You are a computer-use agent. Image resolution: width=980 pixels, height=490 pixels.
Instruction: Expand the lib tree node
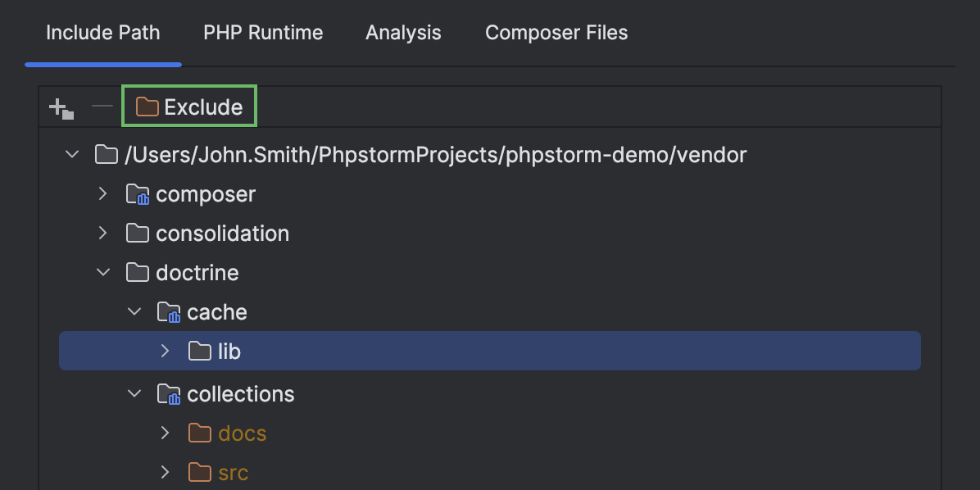click(x=165, y=351)
